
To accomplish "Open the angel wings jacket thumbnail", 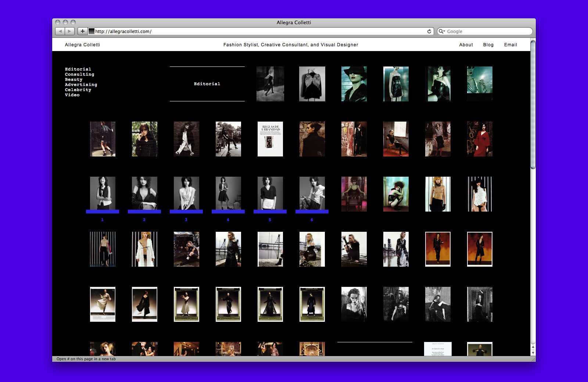I will coord(312,84).
